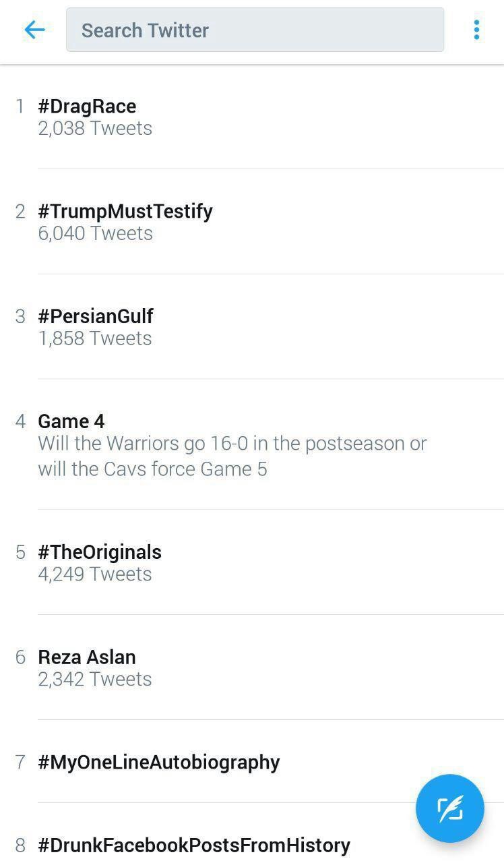Viewport: 504px width, 863px height.
Task: Tap the back arrow icon
Action: pos(34,30)
